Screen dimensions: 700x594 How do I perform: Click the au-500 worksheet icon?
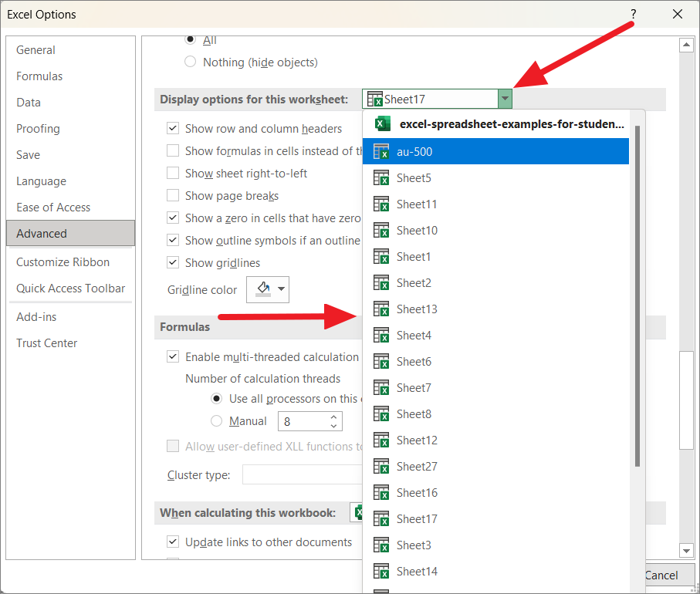pyautogui.click(x=381, y=152)
